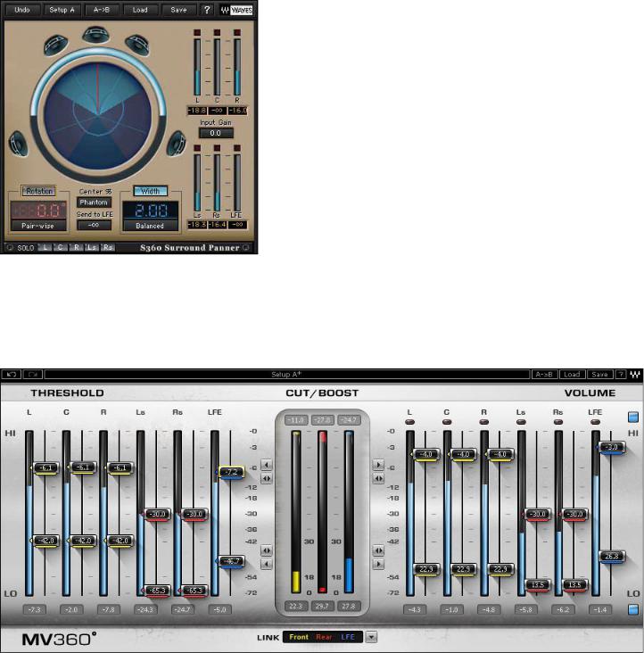Click Load in the S360 Panner toolbar
Viewport: 644px width, 653px height.
(140, 10)
